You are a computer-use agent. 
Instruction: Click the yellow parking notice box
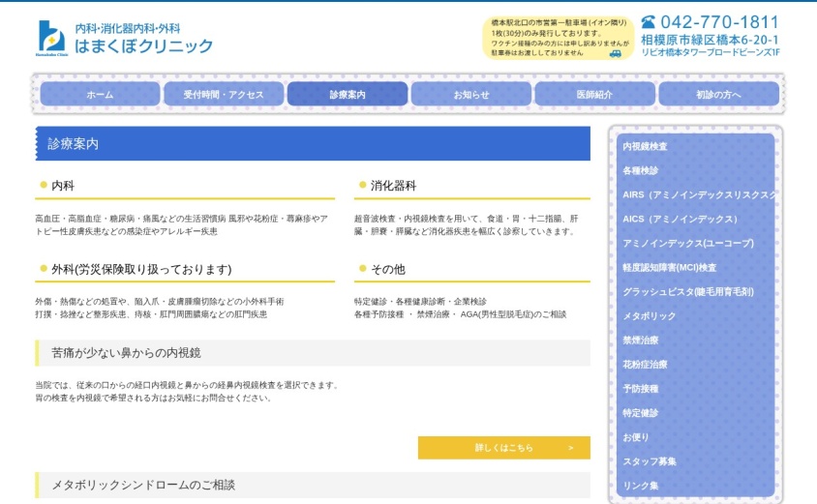point(558,38)
